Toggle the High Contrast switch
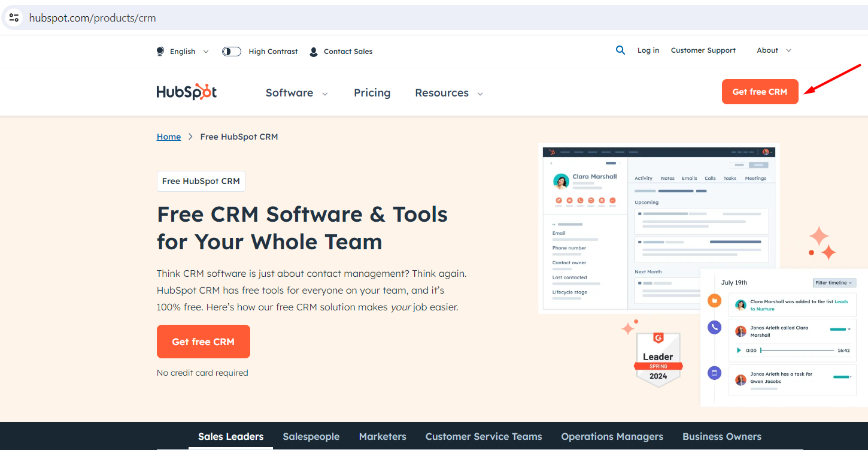The width and height of the screenshot is (868, 456). 231,52
